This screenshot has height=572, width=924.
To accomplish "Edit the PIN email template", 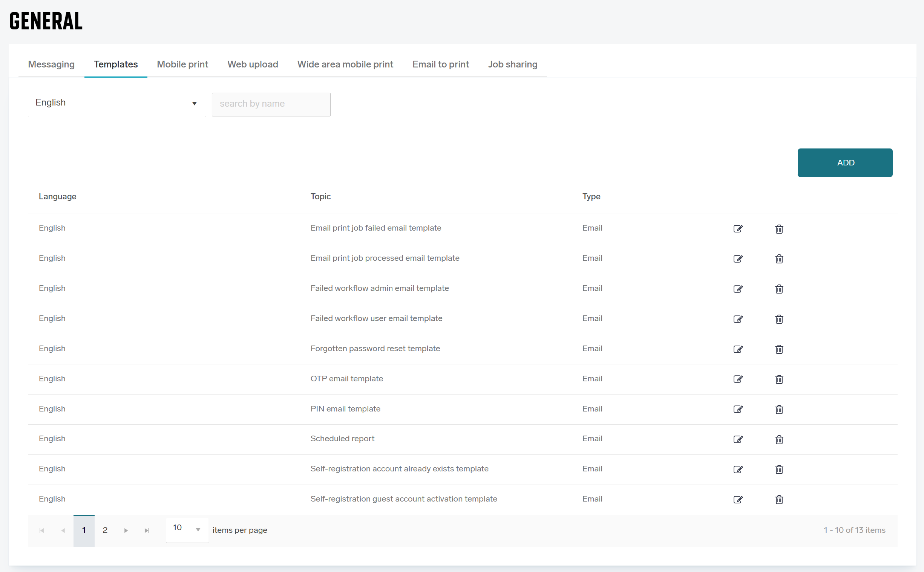I will point(738,409).
